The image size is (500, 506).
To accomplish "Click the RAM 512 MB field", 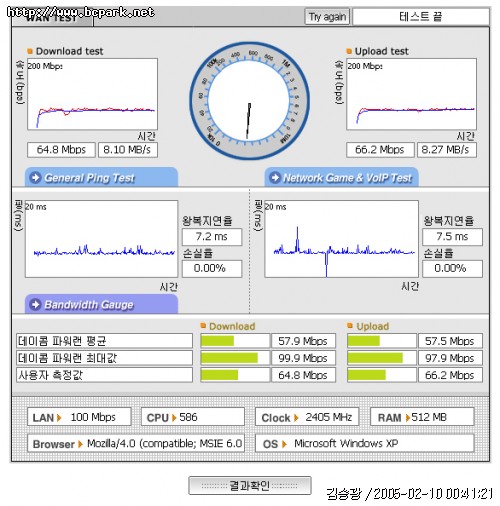I will pyautogui.click(x=422, y=417).
